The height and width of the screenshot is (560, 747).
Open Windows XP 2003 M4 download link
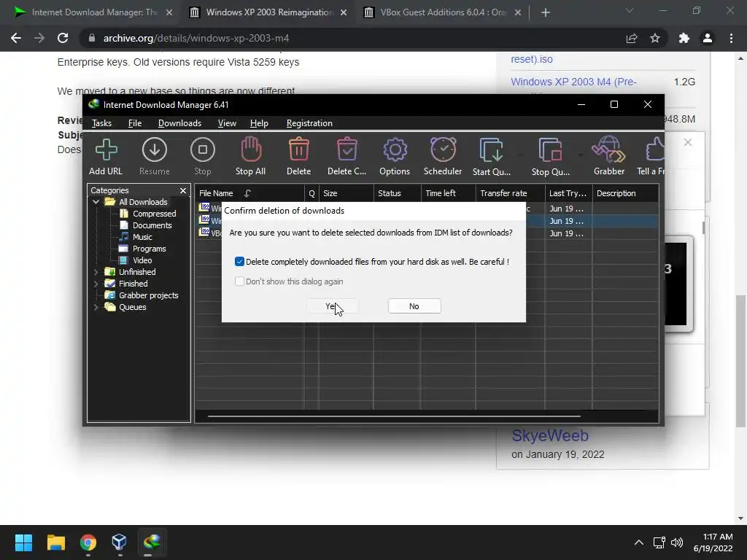[x=573, y=82]
